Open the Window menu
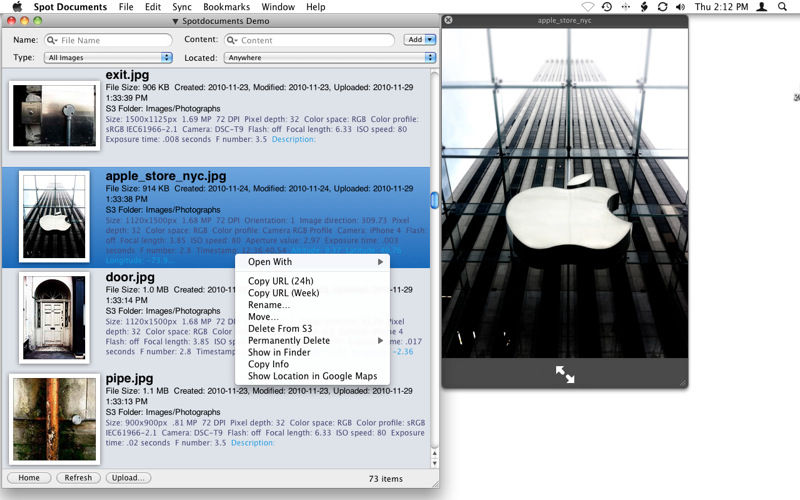800x500 pixels. [x=278, y=7]
